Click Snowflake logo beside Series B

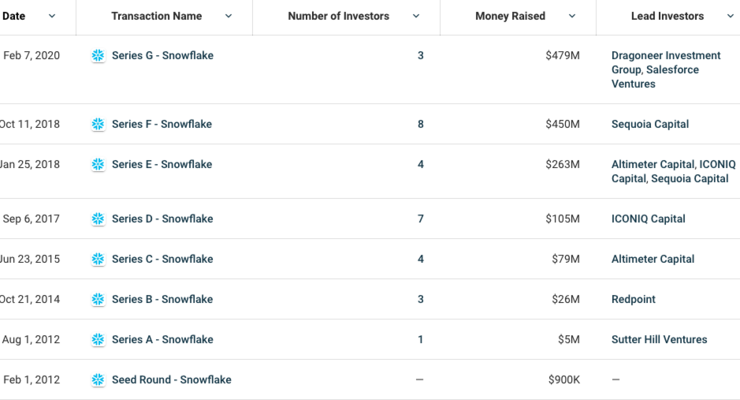98,299
